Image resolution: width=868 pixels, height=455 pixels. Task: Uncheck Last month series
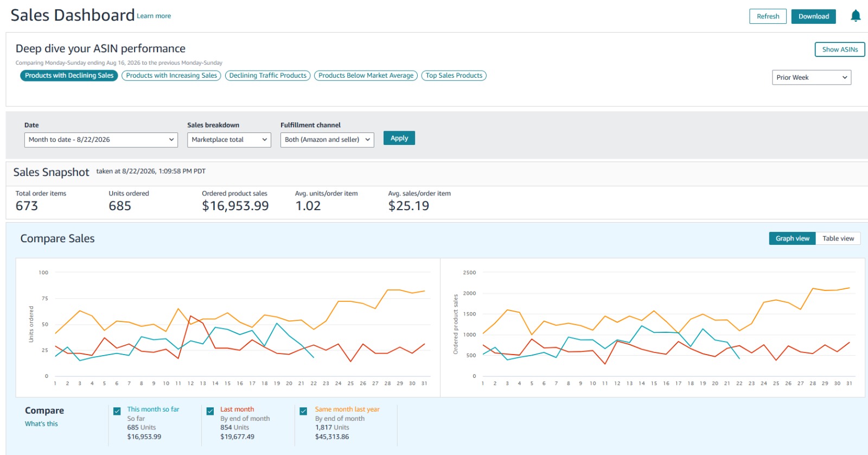point(210,411)
